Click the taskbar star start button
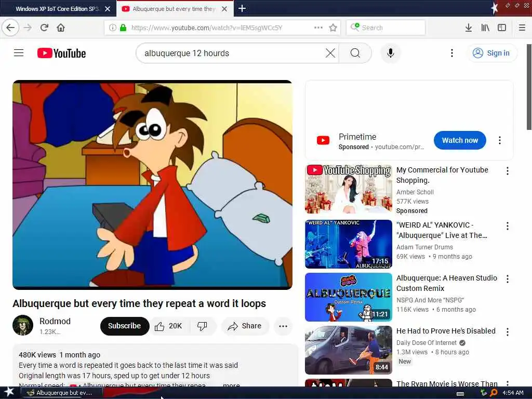The height and width of the screenshot is (399, 532). (x=9, y=392)
